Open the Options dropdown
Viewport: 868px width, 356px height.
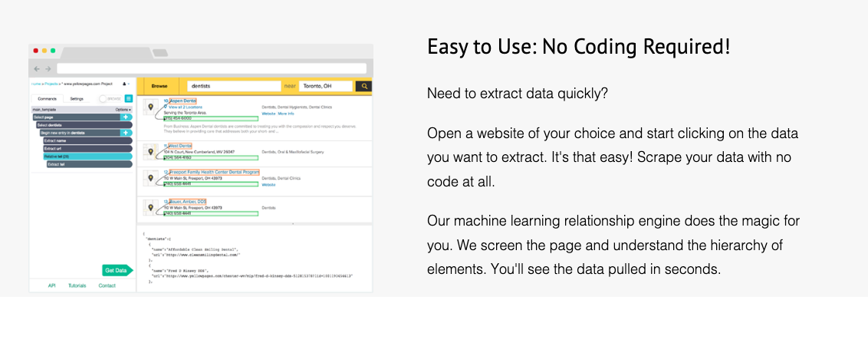click(x=123, y=110)
